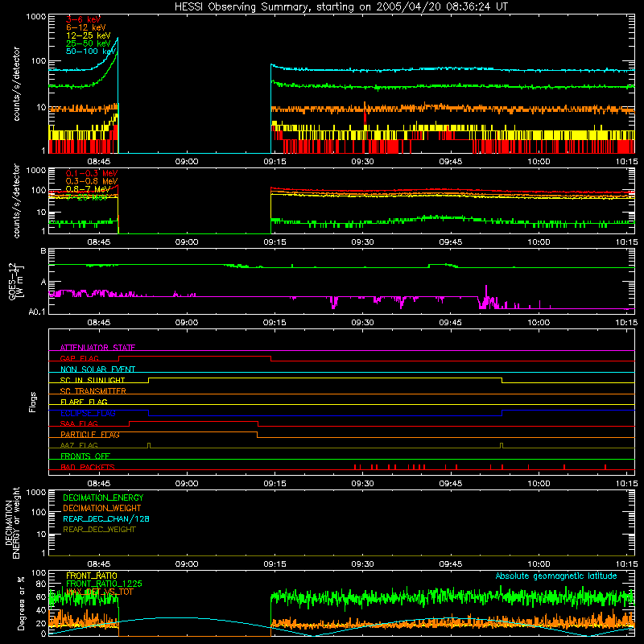Click the 0.1-0.3 MeV legend entry

point(92,173)
